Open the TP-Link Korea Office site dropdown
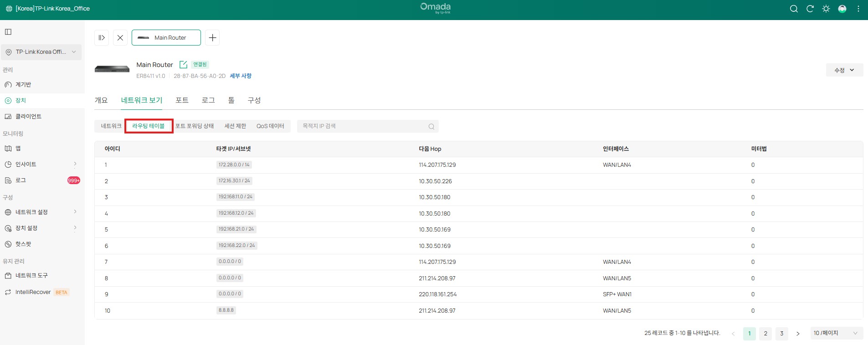The image size is (868, 345). [41, 52]
